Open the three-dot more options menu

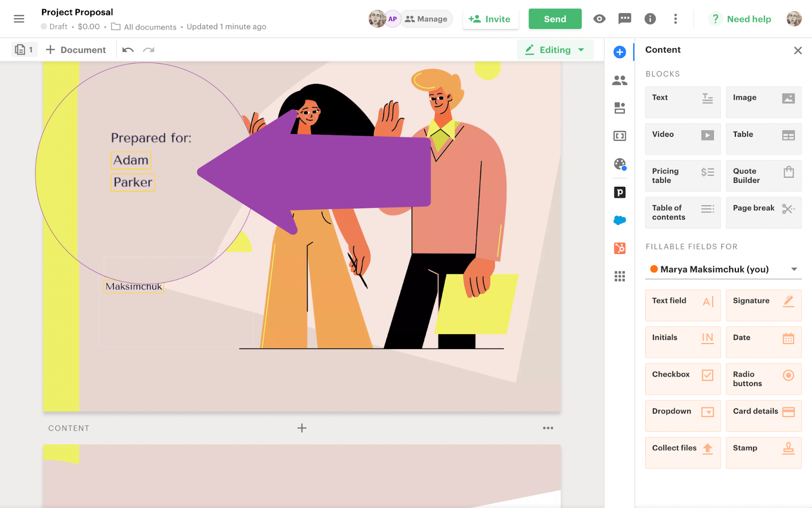pyautogui.click(x=675, y=19)
